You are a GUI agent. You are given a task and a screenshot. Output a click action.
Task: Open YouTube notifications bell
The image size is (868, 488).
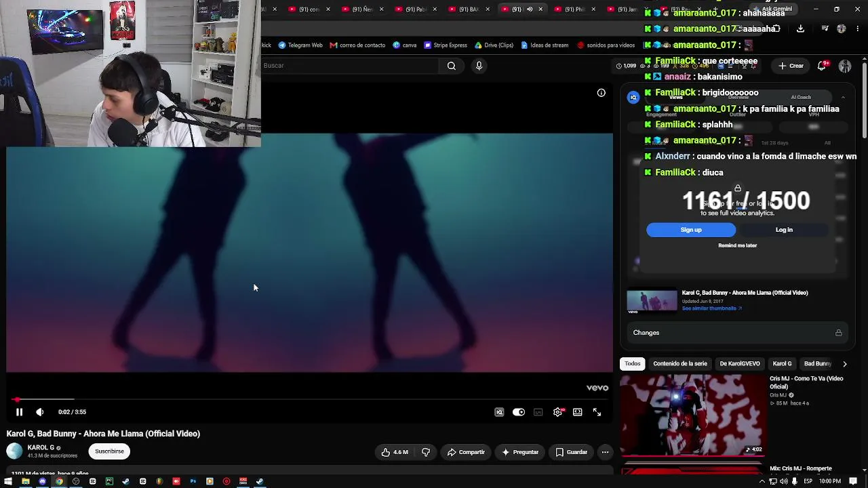[822, 66]
